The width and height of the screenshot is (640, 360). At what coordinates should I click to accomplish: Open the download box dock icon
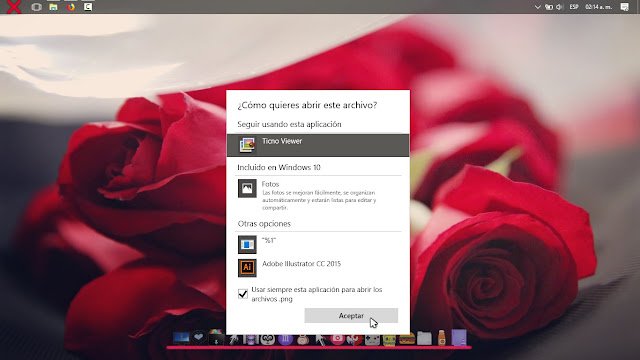pos(216,338)
